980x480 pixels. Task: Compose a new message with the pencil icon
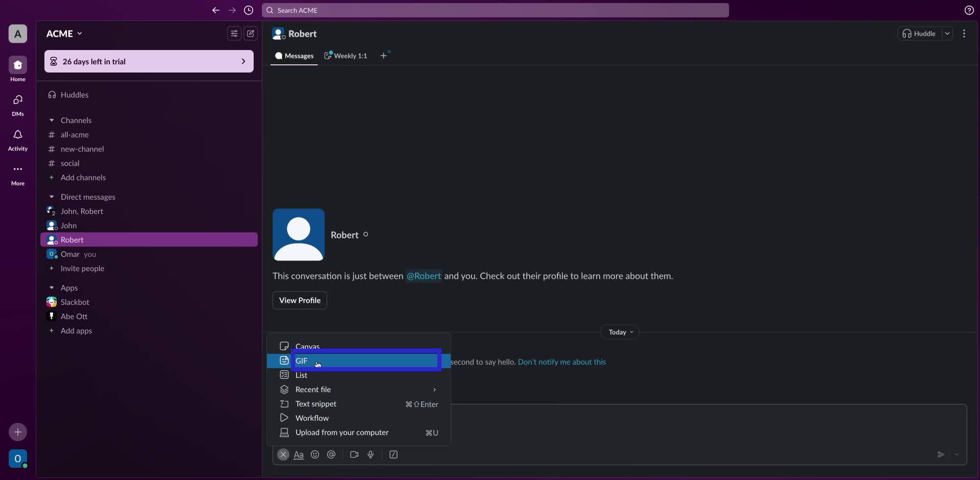(x=251, y=33)
